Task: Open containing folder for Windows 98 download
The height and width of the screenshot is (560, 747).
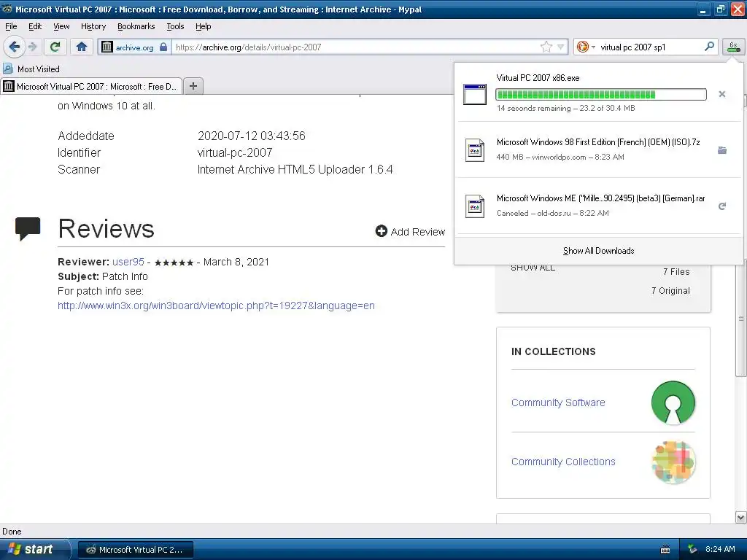Action: 722,150
